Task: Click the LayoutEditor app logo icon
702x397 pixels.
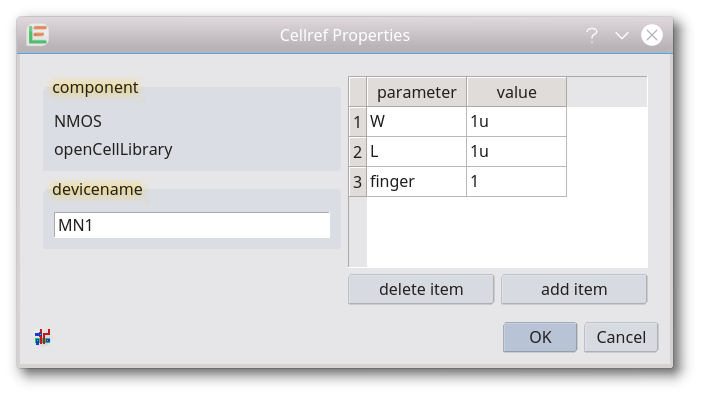Action: coord(38,35)
